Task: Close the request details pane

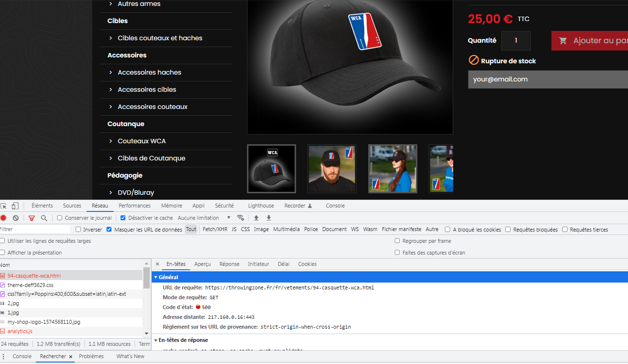Action: click(157, 264)
